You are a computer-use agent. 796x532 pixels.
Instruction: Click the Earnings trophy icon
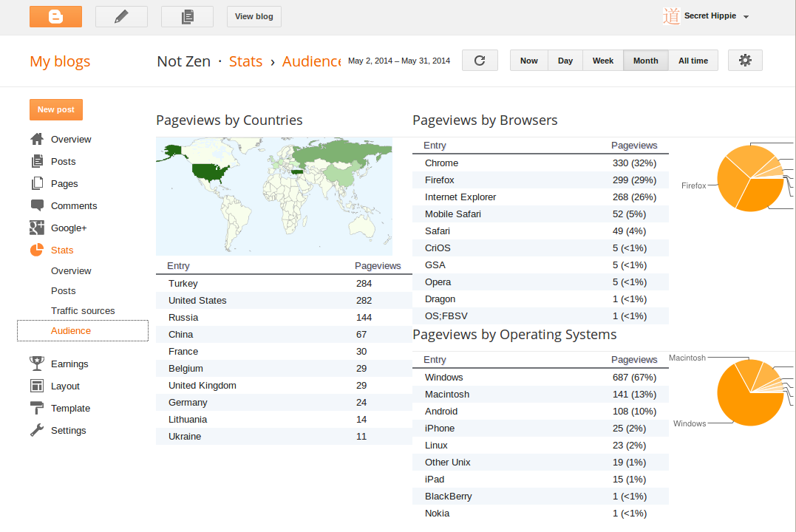[37, 364]
